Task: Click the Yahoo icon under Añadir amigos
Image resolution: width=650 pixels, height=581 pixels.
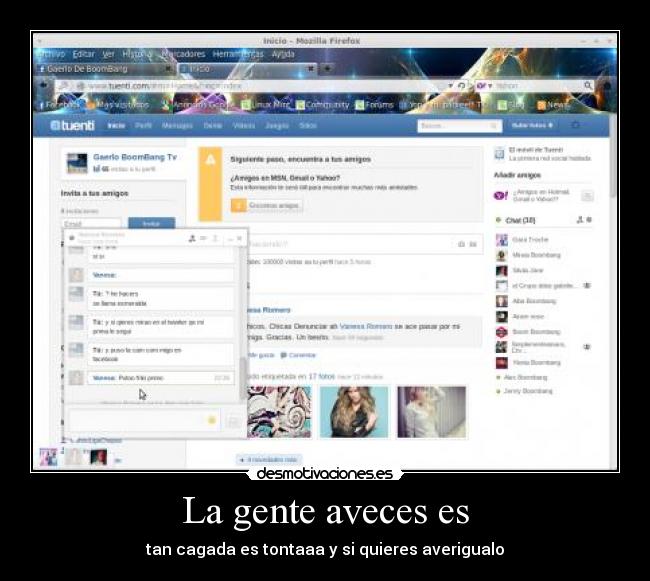Action: (x=501, y=195)
